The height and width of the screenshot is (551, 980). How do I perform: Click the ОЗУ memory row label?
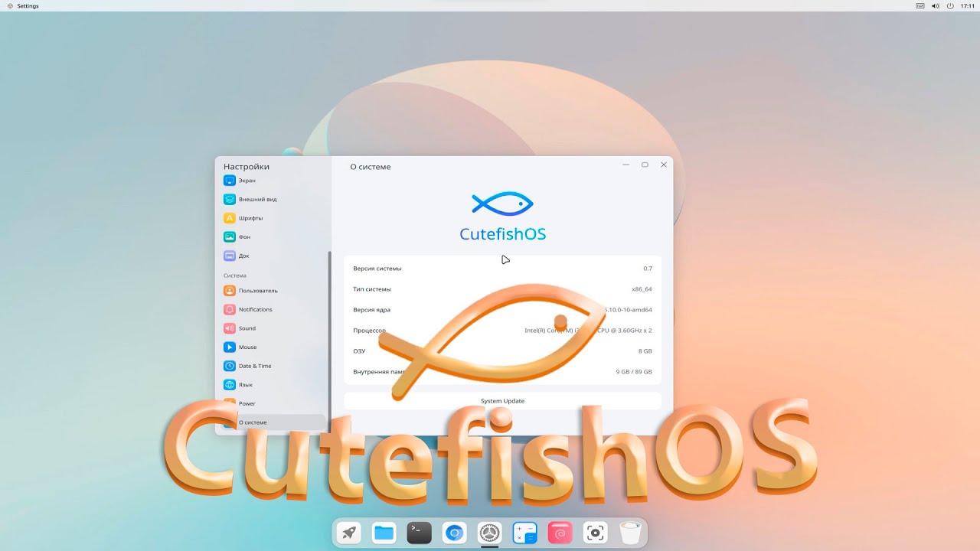(x=359, y=351)
